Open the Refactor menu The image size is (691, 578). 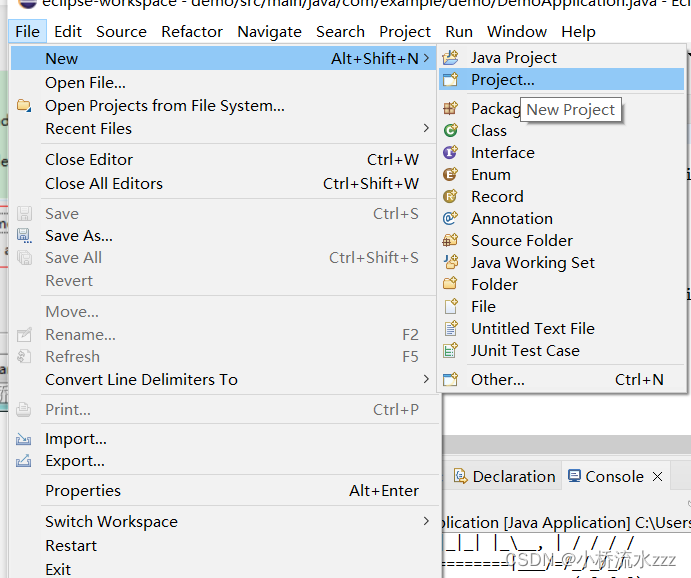pos(192,32)
